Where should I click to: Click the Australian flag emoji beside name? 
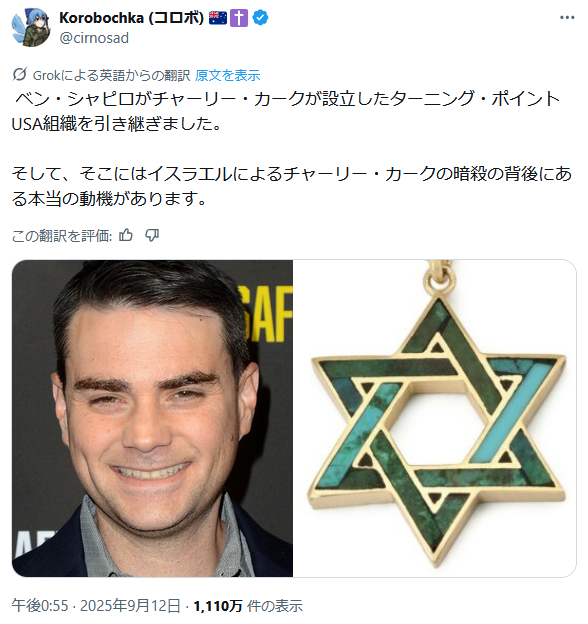pyautogui.click(x=218, y=18)
